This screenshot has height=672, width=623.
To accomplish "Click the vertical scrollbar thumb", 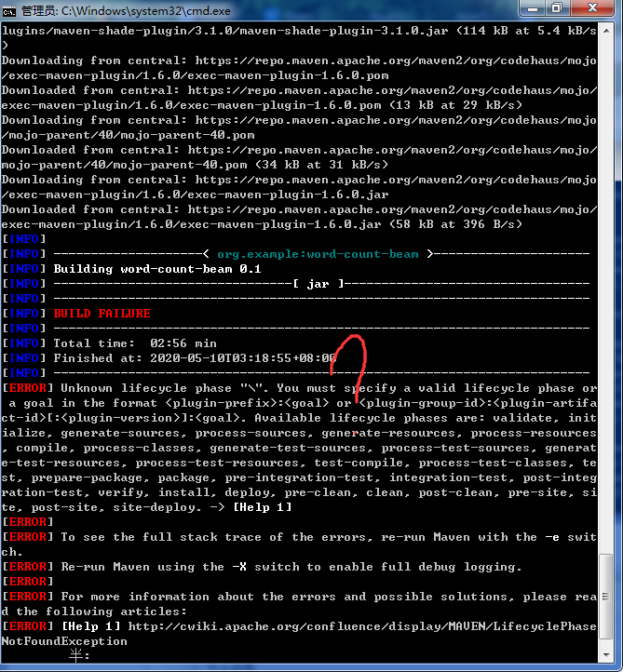I will pos(606,597).
